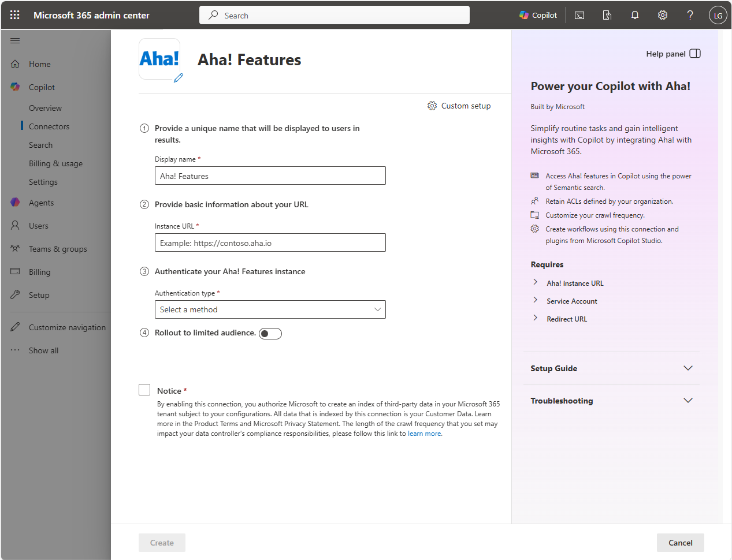Click Show all in navigation

click(44, 350)
